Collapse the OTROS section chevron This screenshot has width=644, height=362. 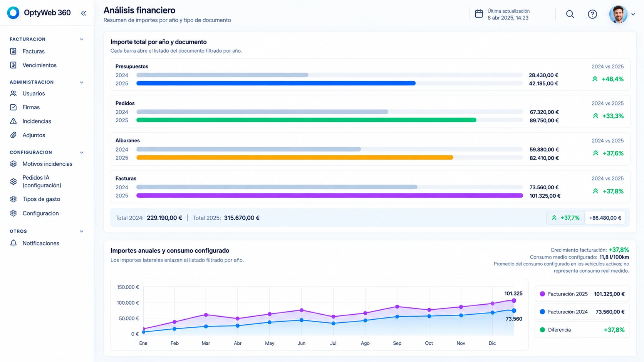(82, 231)
